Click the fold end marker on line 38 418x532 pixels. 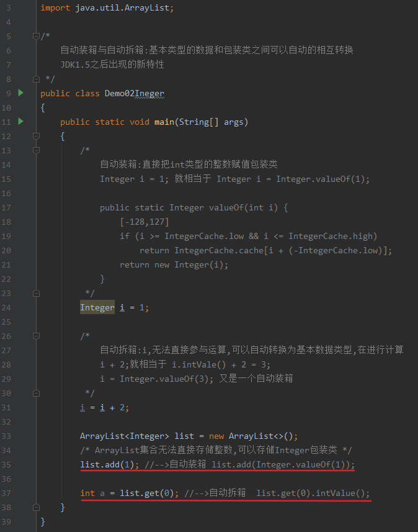36,507
